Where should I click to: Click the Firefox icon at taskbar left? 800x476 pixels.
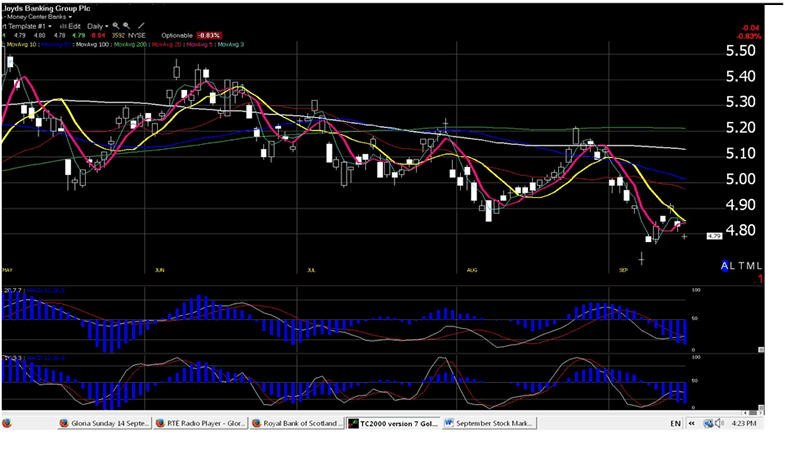tap(7, 424)
